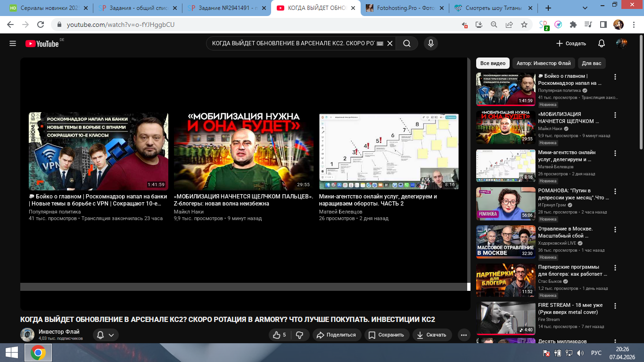Select the 'Для вас' filter chip
Screen dimensions: 644x362
coord(591,63)
